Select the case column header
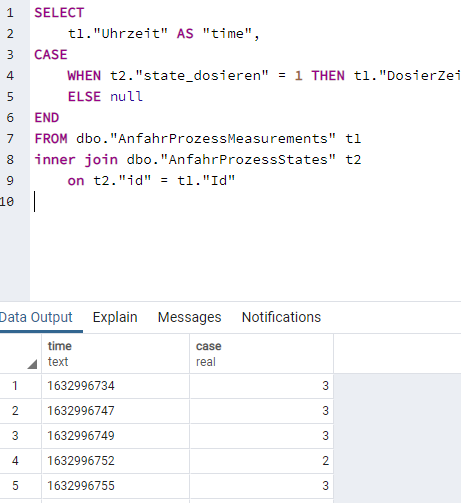 (261, 354)
